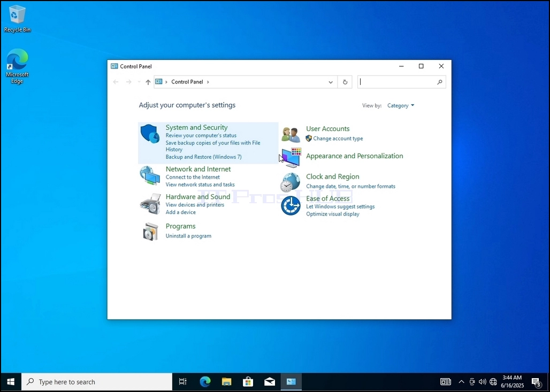Screen dimensions: 550x392
Task: Click the Forward navigation arrow
Action: point(129,82)
